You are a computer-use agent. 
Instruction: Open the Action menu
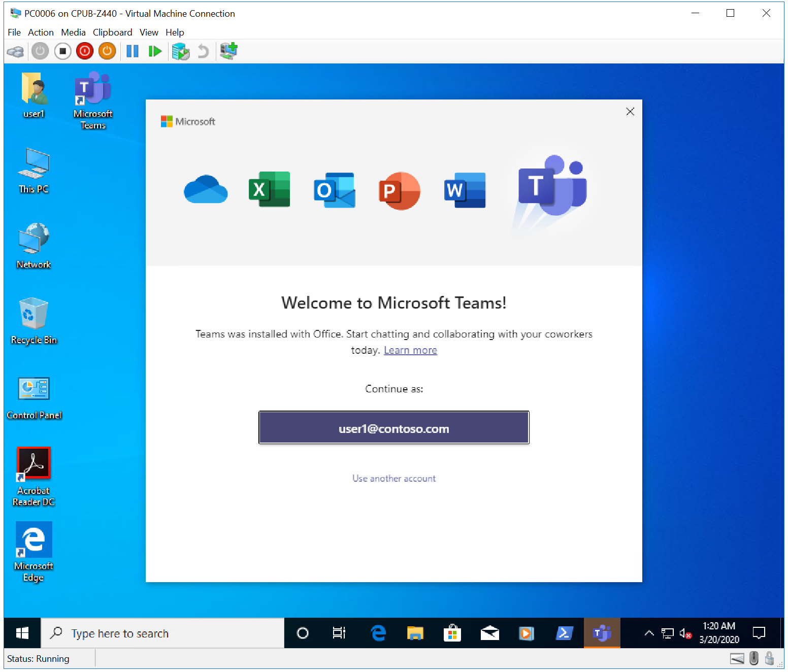click(x=41, y=32)
